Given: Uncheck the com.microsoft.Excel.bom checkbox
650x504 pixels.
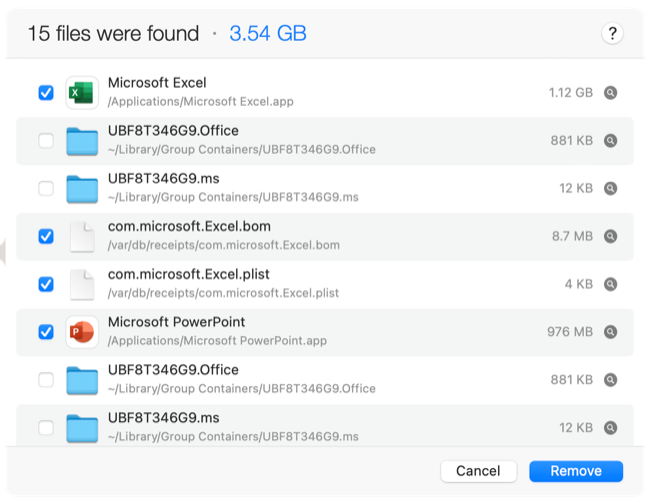Looking at the screenshot, I should [46, 237].
